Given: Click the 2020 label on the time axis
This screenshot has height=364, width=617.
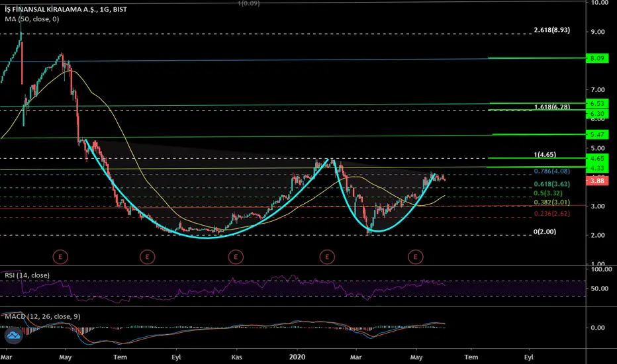Looking at the screenshot, I should click(297, 355).
